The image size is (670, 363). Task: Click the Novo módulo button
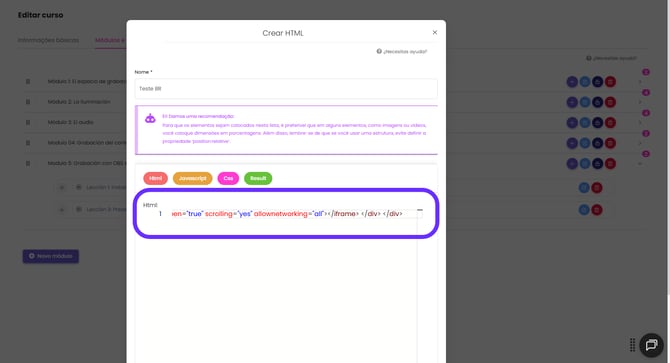coord(51,256)
